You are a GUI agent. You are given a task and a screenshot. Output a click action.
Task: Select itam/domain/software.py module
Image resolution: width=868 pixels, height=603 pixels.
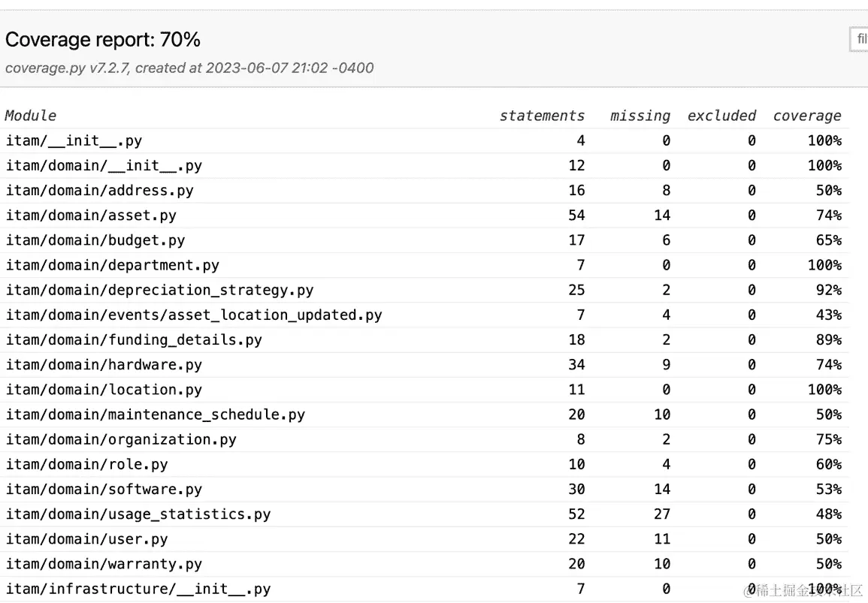[104, 489]
